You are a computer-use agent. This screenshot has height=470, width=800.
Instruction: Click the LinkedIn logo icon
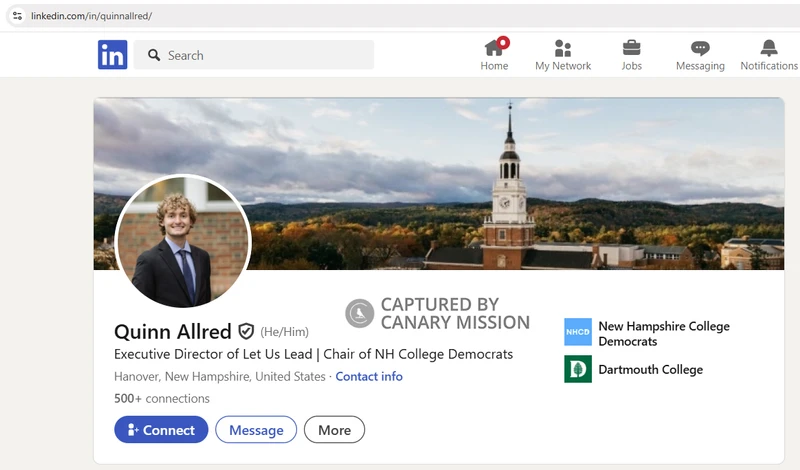point(112,55)
